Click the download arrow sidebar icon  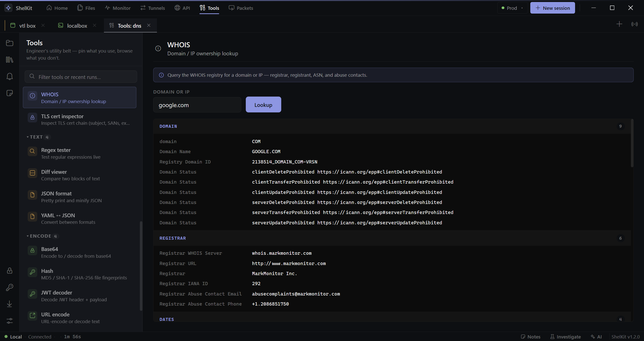pyautogui.click(x=10, y=304)
